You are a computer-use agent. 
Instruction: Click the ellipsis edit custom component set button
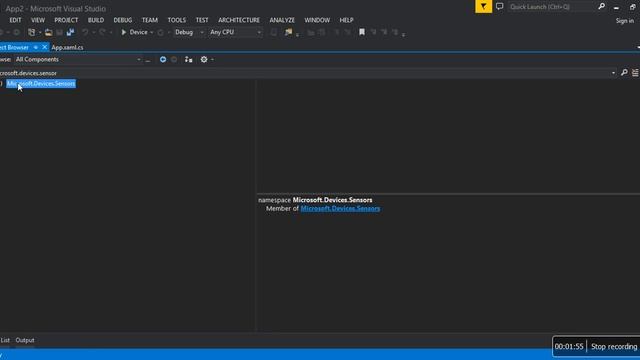pyautogui.click(x=148, y=60)
